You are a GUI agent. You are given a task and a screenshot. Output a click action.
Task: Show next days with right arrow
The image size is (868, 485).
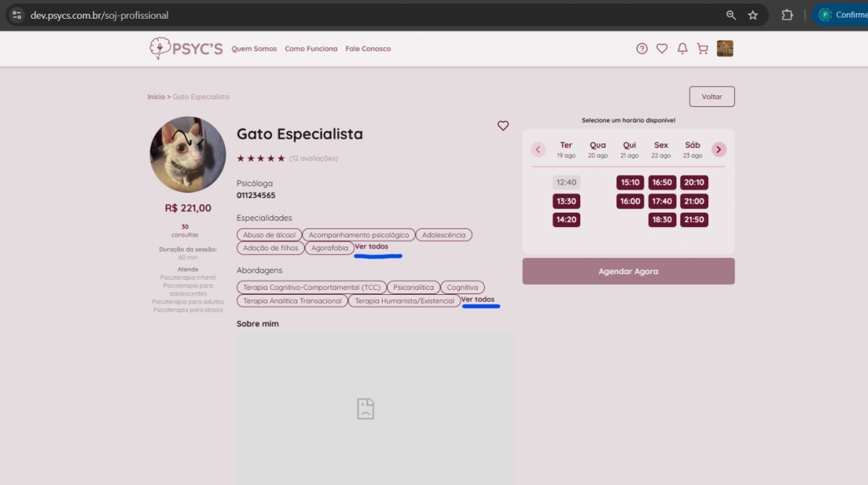coord(718,150)
